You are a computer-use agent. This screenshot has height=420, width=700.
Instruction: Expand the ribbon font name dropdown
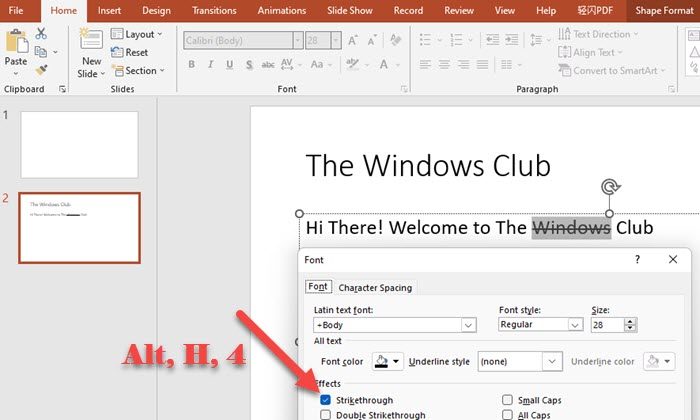(x=298, y=41)
